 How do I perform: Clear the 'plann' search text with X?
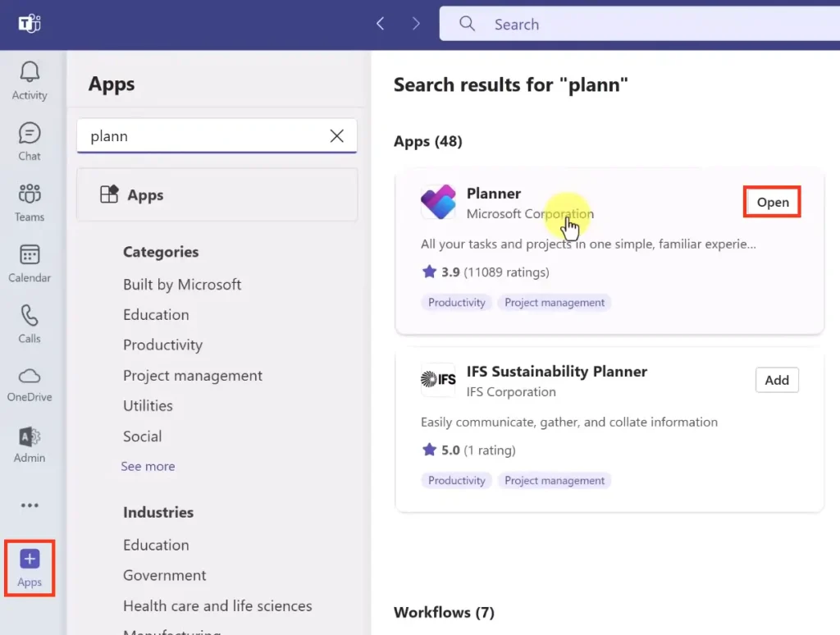tap(336, 136)
